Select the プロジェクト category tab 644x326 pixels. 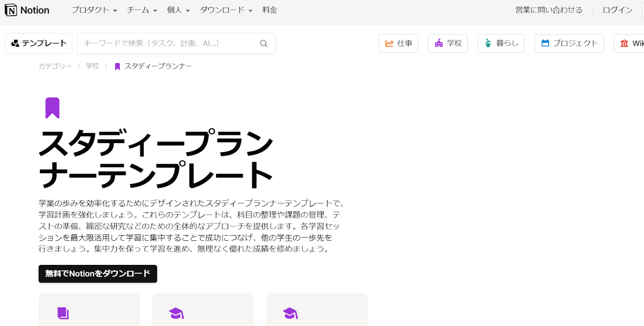click(x=569, y=43)
